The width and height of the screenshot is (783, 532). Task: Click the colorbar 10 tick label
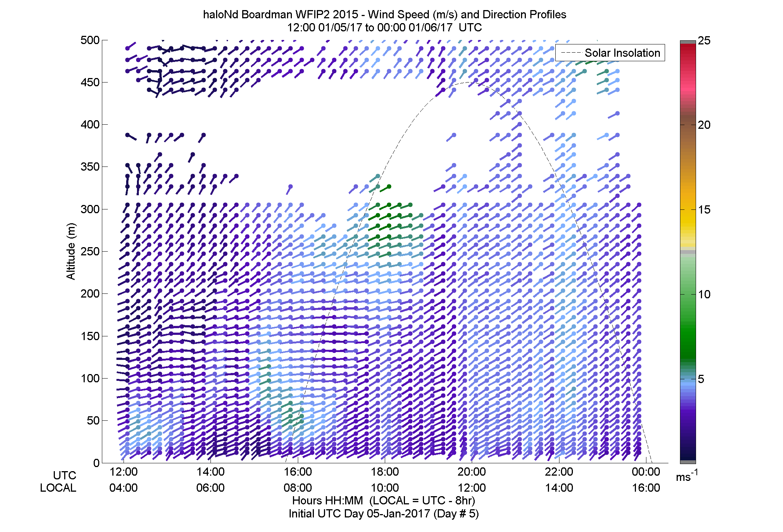tap(704, 295)
